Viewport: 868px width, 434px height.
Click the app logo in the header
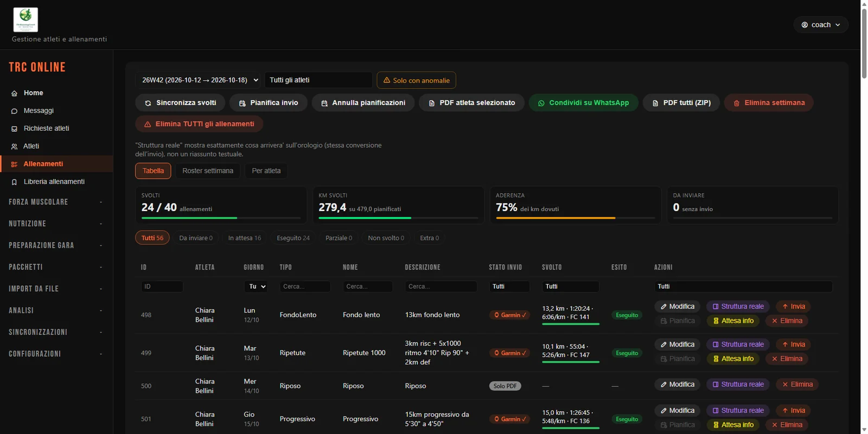point(25,20)
